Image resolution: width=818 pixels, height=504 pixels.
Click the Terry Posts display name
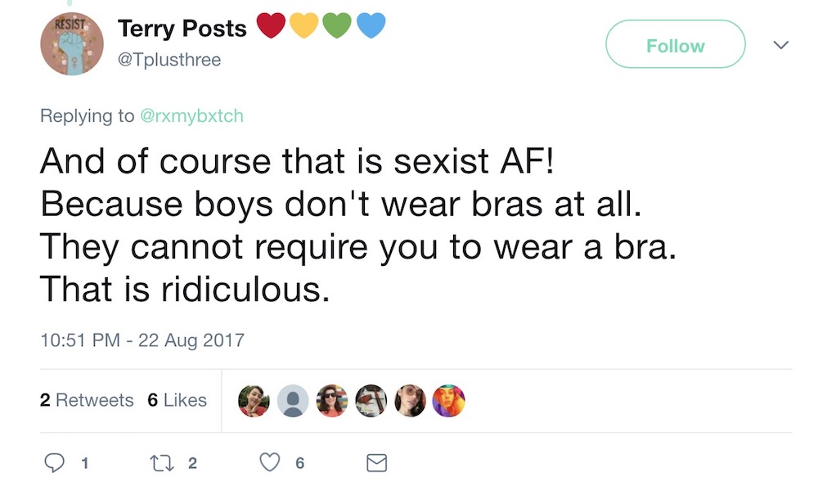pos(182,28)
